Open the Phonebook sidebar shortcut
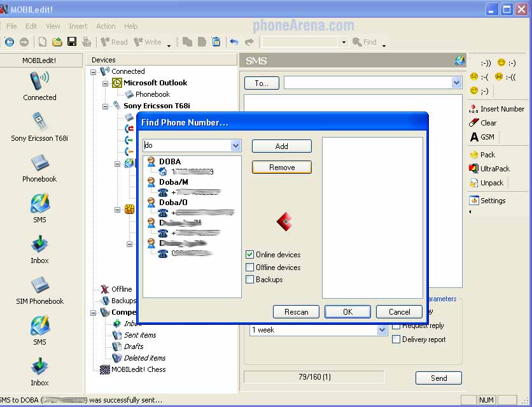532x407 pixels. click(39, 168)
